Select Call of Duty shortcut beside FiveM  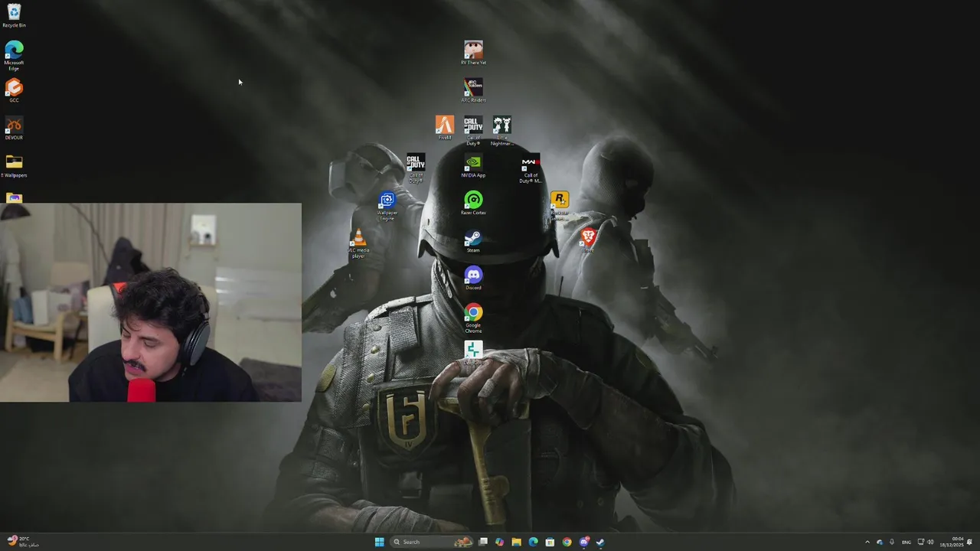473,130
